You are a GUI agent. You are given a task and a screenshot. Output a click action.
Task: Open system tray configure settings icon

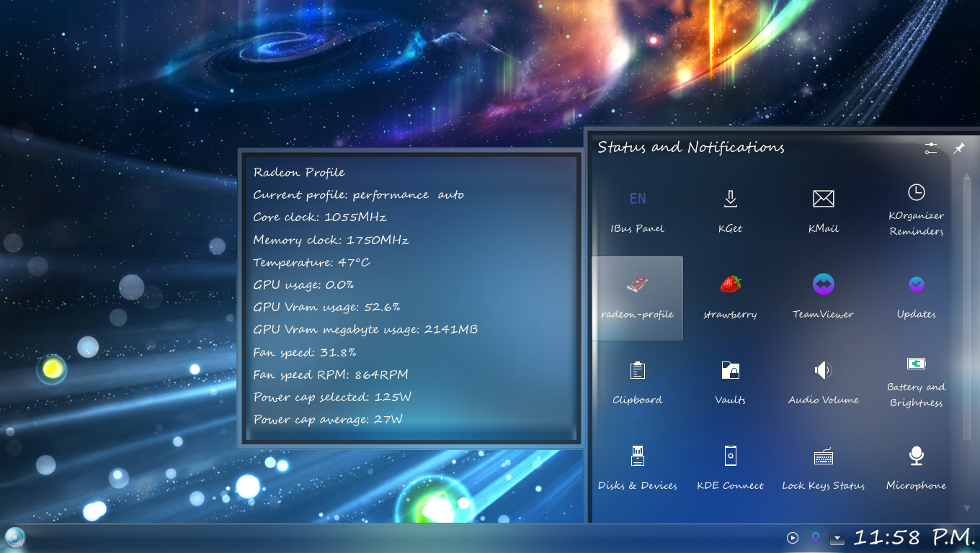pos(931,148)
